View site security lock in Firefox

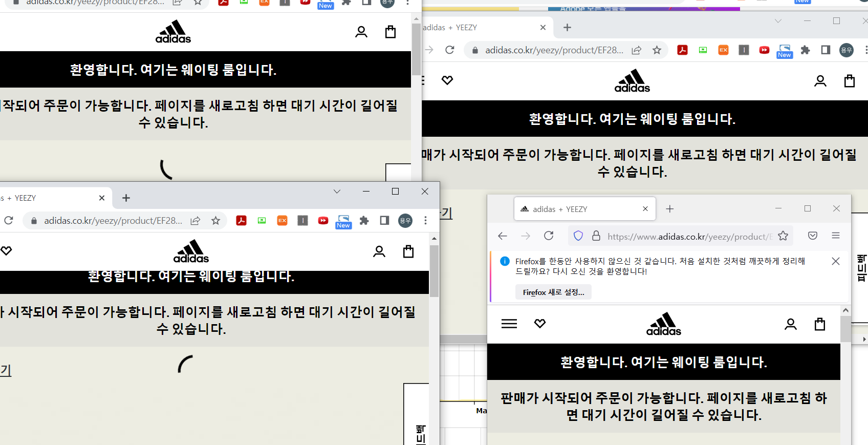(x=596, y=236)
